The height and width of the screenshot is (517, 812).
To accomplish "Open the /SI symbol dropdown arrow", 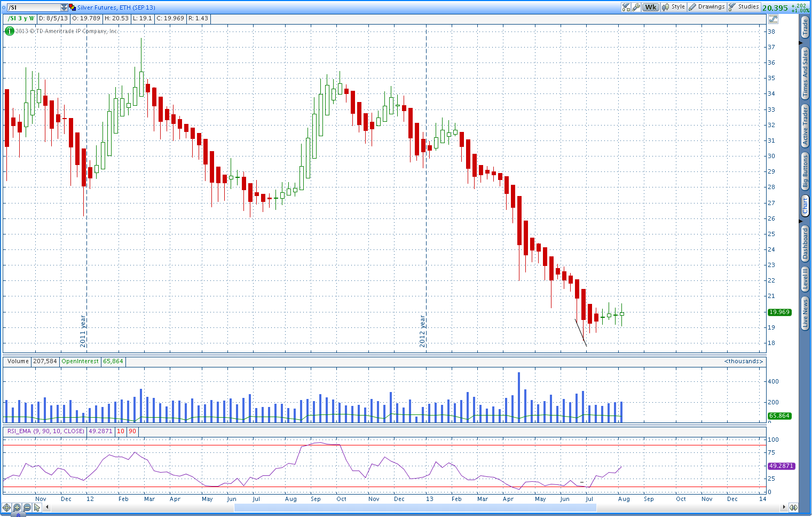I will pos(64,7).
